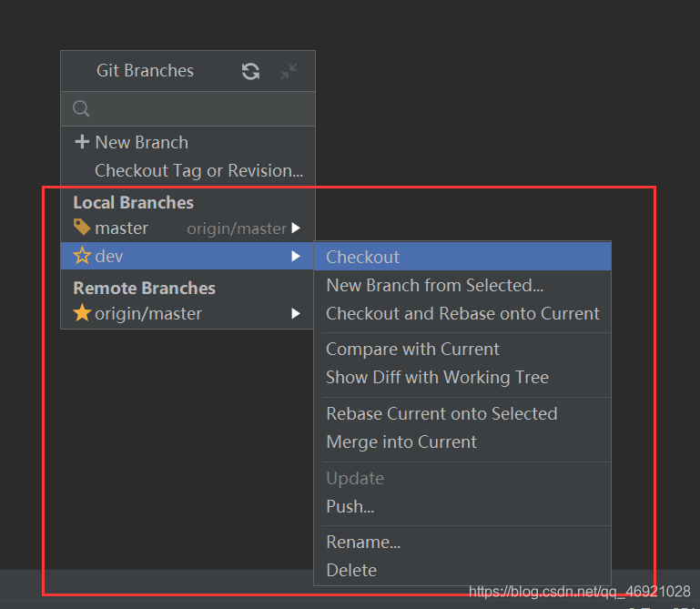
Task: Open Checkout Tag or Revision... dialog
Action: tap(198, 170)
